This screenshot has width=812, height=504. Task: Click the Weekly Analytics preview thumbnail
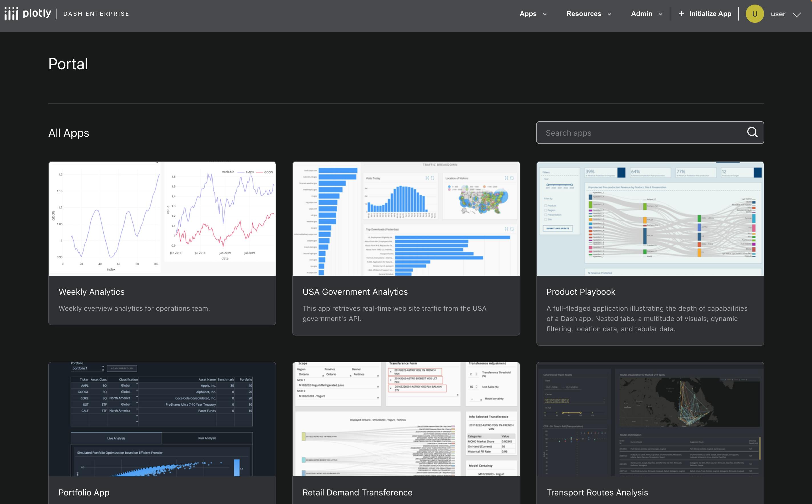162,218
